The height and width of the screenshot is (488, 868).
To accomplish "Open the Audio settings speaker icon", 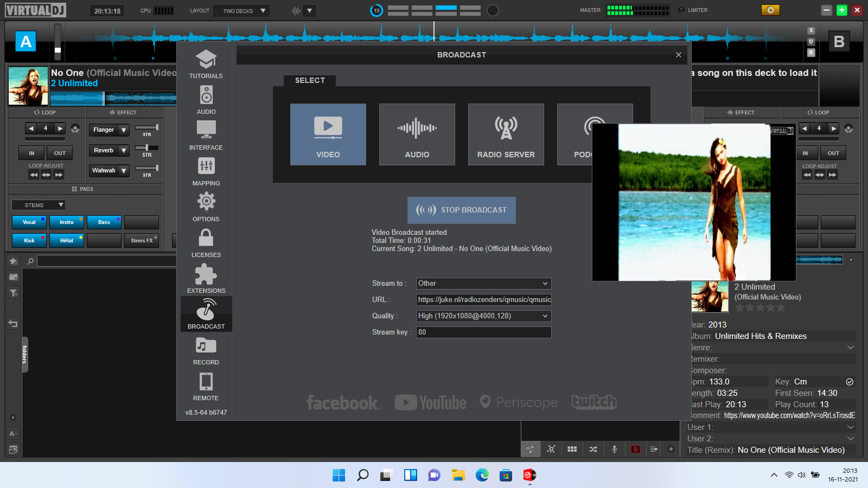I will (206, 100).
